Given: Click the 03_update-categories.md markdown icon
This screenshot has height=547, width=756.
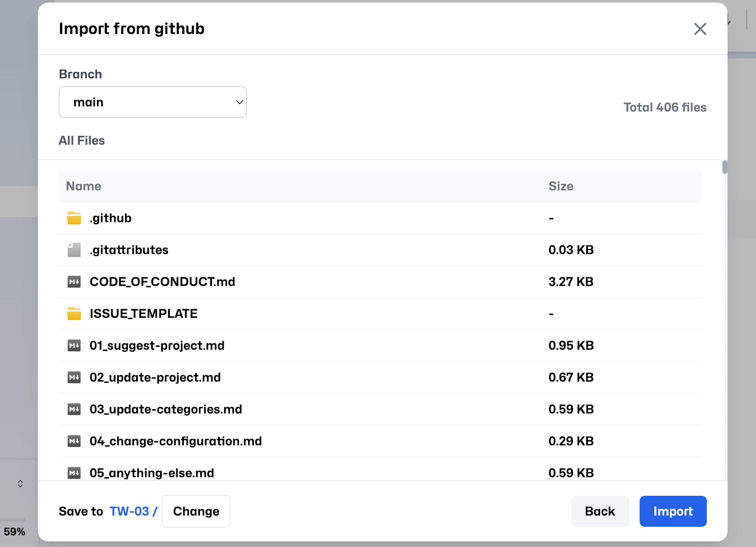Looking at the screenshot, I should [74, 410].
